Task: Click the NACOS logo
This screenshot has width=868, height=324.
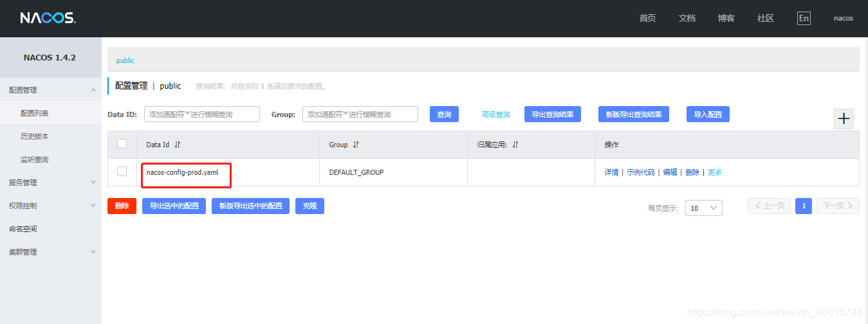Action: pyautogui.click(x=48, y=18)
